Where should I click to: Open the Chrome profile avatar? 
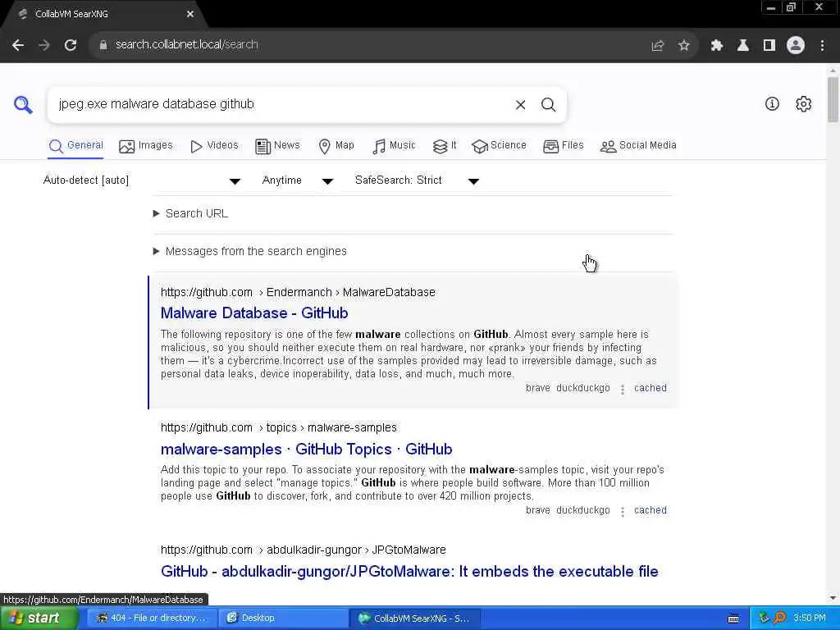[x=796, y=46]
